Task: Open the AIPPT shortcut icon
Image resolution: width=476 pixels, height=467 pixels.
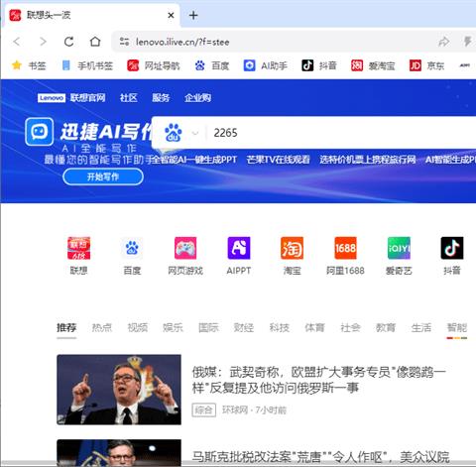Action: (239, 248)
